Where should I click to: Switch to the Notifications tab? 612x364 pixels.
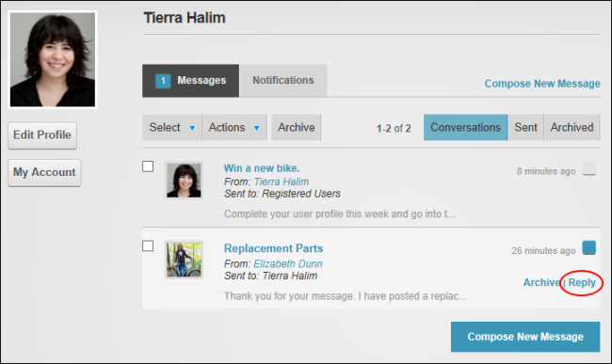283,80
